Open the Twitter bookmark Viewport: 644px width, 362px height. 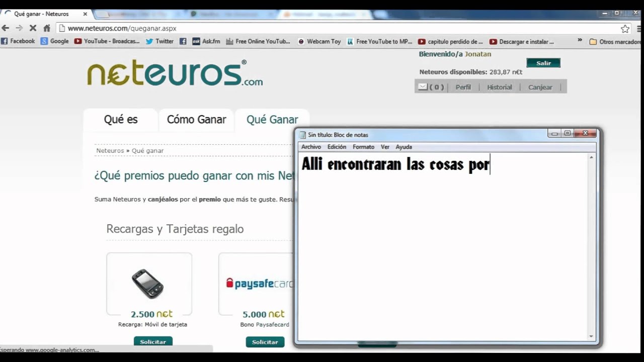(x=160, y=41)
